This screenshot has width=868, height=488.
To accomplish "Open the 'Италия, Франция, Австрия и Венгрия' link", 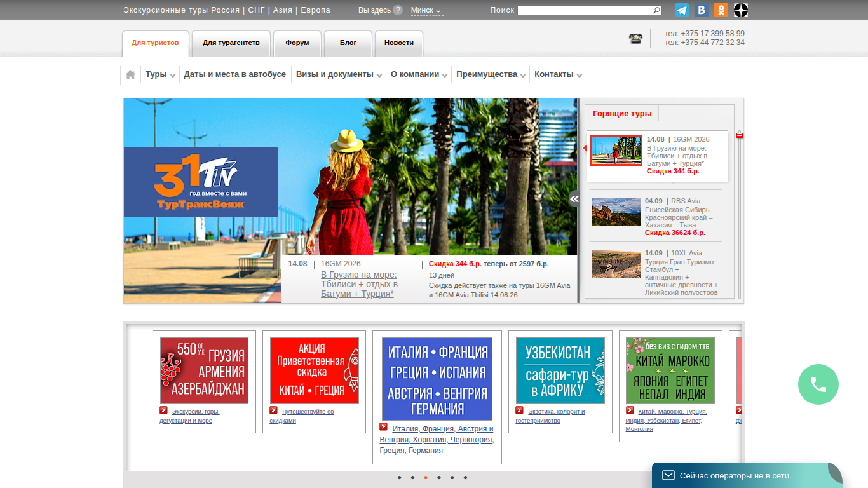I will 437,440.
